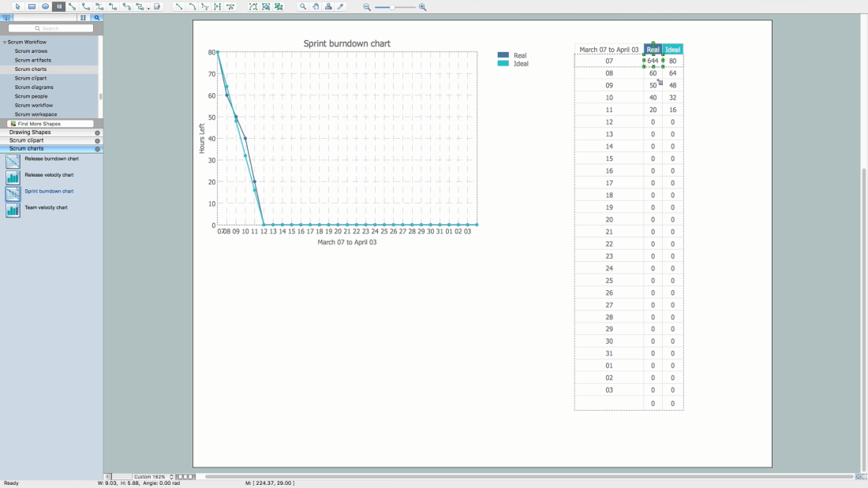Click the zoom out magnifier icon

(x=367, y=7)
